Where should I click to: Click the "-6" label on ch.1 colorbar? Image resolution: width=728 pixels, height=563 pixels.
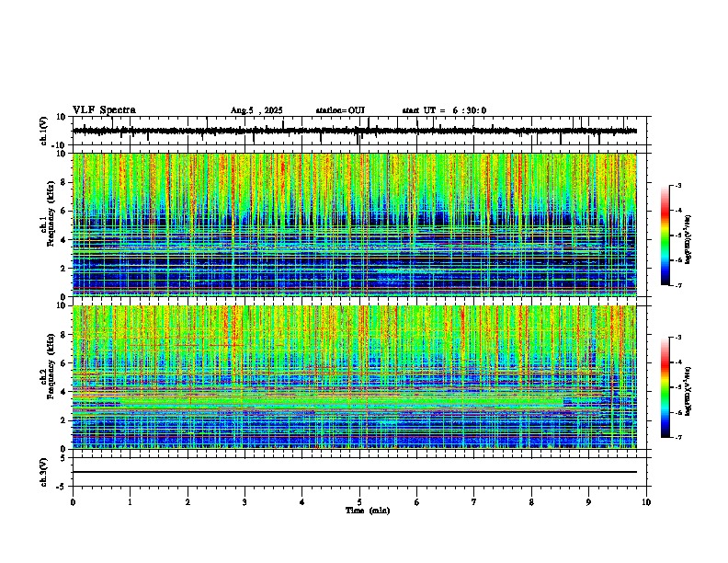coord(678,260)
